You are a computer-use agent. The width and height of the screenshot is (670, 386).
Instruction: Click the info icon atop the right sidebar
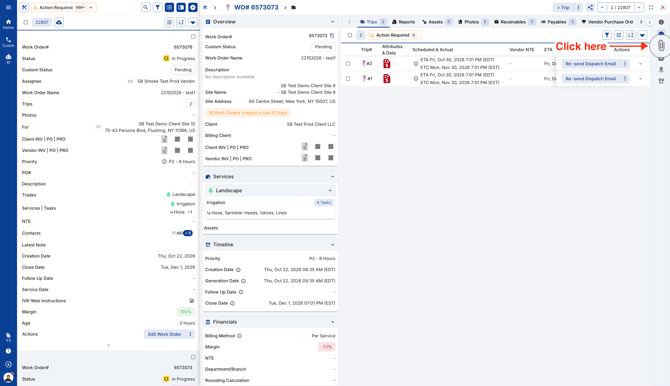[661, 22]
